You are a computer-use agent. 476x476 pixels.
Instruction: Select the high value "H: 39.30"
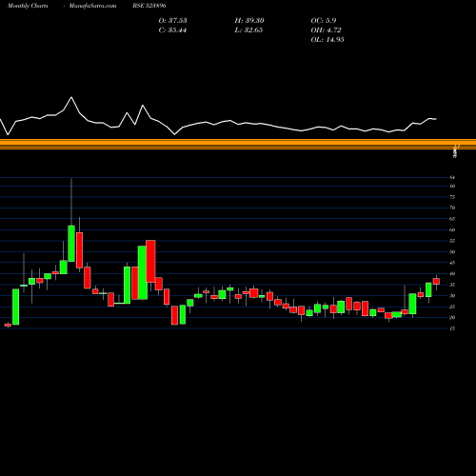(249, 21)
